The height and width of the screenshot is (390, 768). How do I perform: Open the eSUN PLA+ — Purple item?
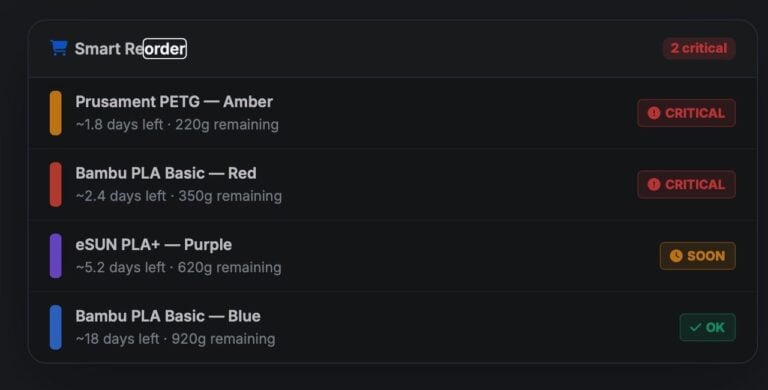click(x=393, y=256)
